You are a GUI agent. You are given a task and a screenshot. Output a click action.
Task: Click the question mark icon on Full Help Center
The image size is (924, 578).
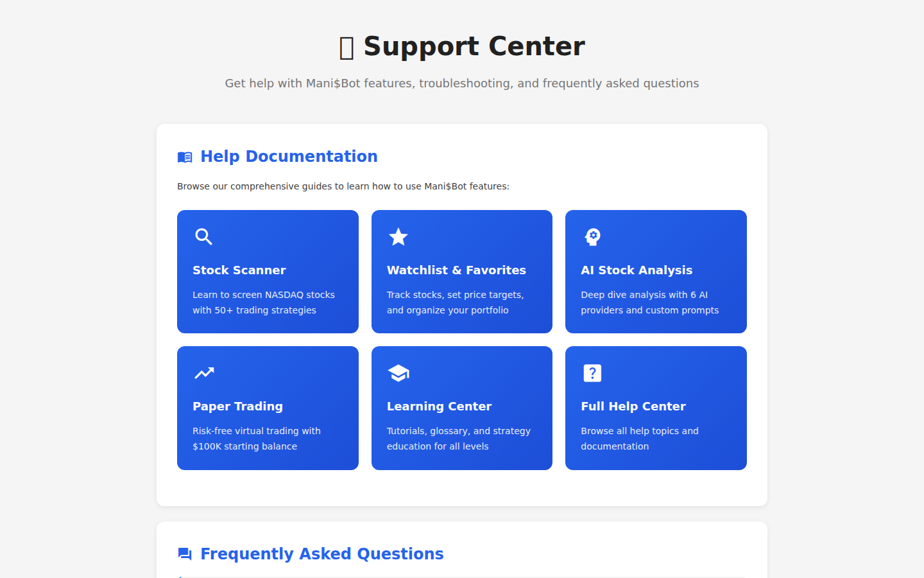coord(592,373)
